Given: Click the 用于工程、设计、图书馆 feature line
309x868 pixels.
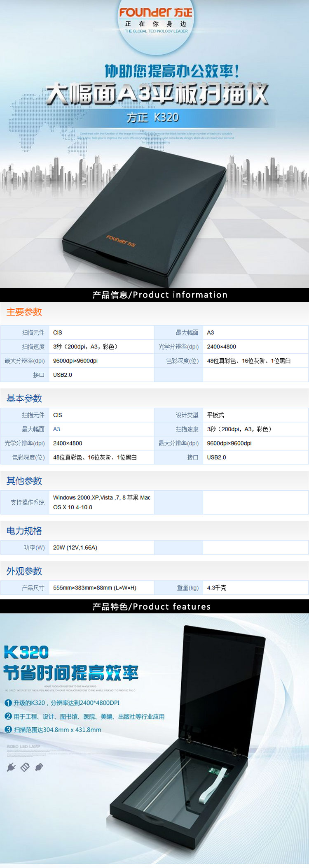Looking at the screenshot, I should click(89, 716).
